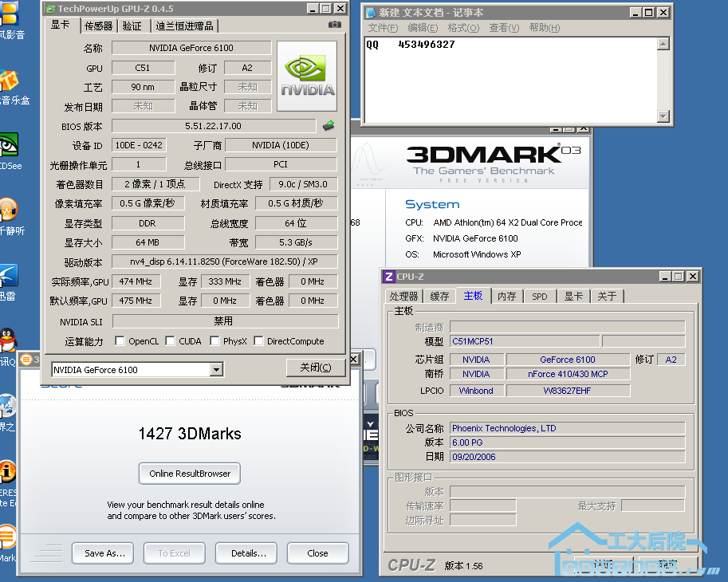Click Phoenix Technologies, LTD field
The width and height of the screenshot is (728, 582).
click(x=568, y=428)
